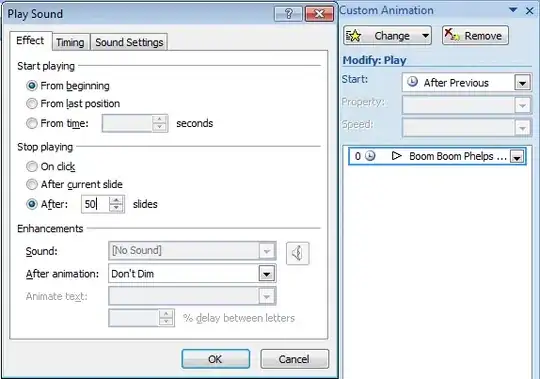Select the Boom Boom Phelps animation entry
540x379 pixels.
click(437, 156)
